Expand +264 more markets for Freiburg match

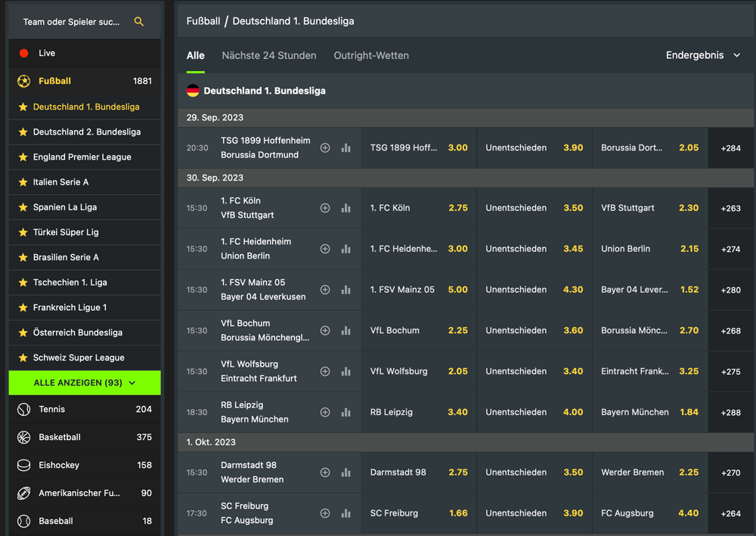730,513
